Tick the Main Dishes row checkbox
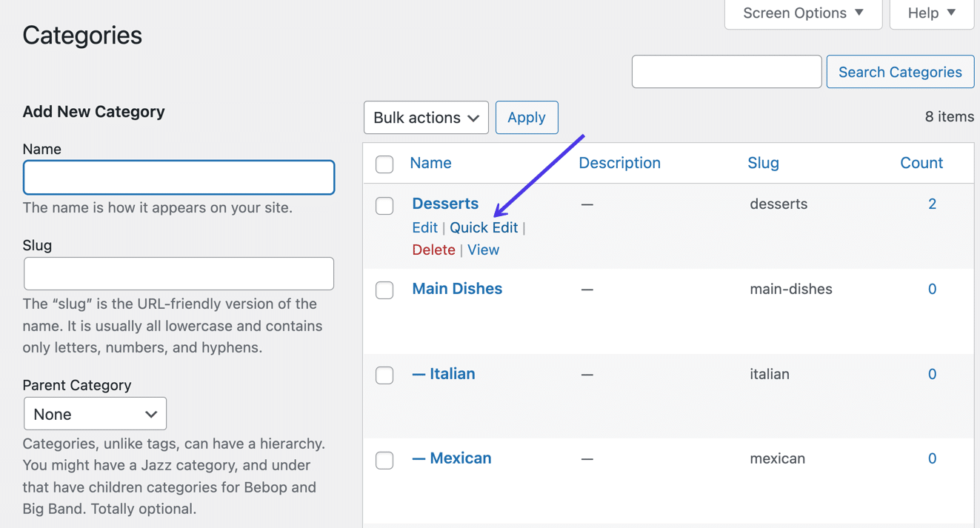 point(384,290)
